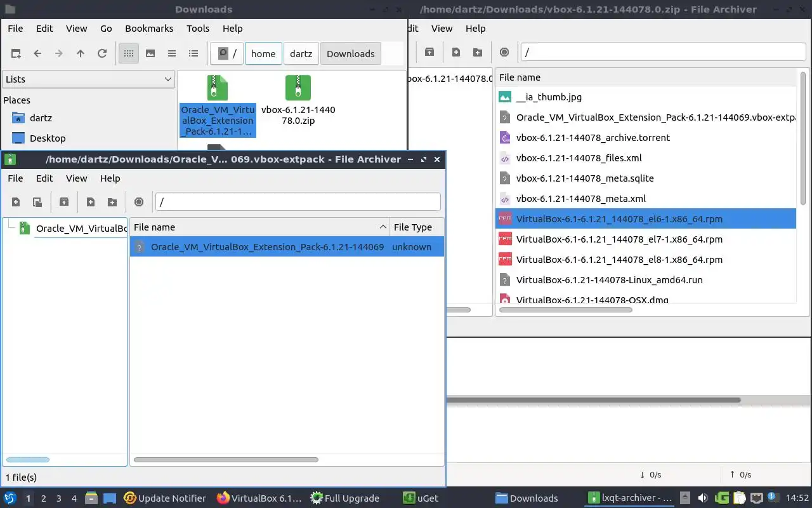This screenshot has height=508, width=812.
Task: Select Oracle_VM_VirtualBox_Extension_Pack file icon in Downloads
Action: tap(218, 105)
